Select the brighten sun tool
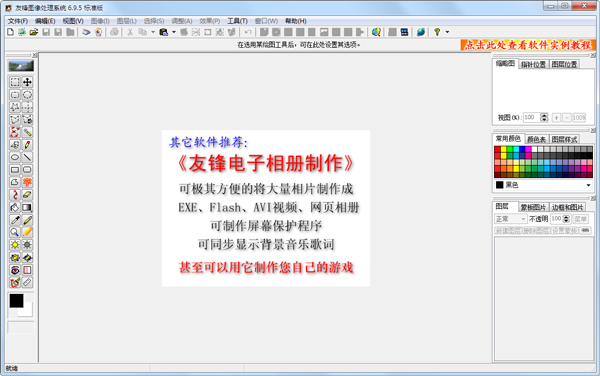The height and width of the screenshot is (376, 600). 15,245
